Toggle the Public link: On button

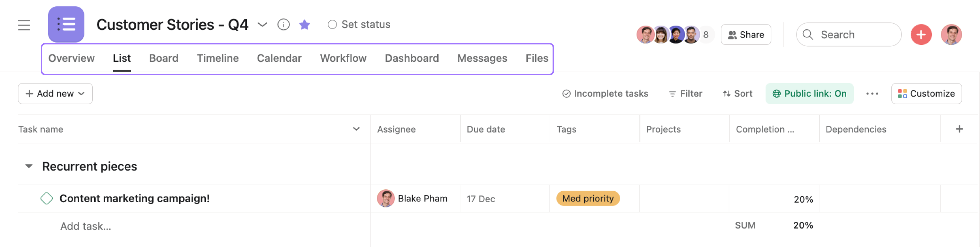[809, 93]
